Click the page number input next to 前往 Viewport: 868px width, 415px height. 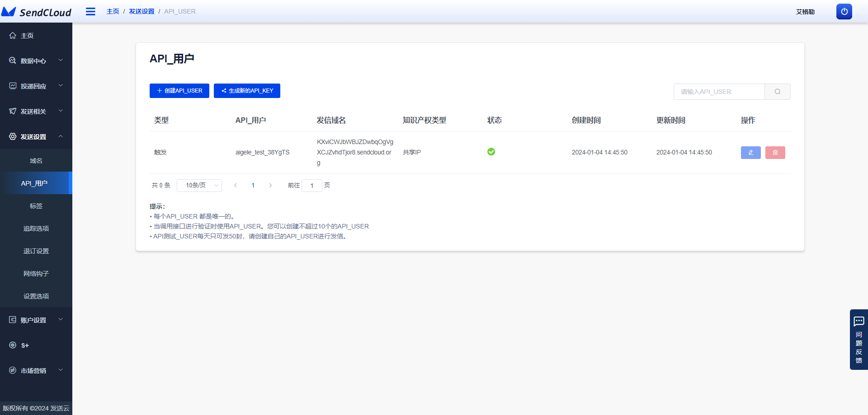point(312,185)
